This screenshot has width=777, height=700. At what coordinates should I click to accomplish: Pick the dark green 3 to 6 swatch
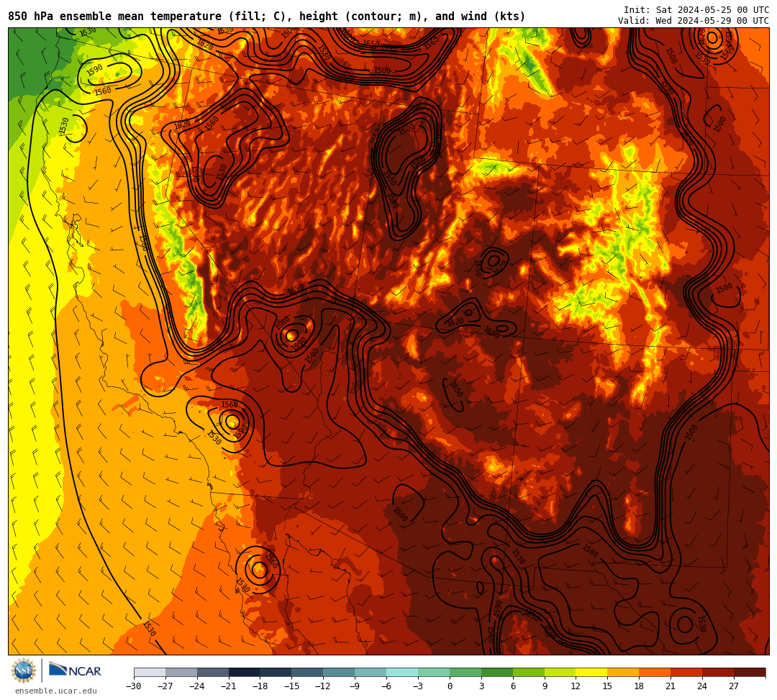pyautogui.click(x=497, y=672)
